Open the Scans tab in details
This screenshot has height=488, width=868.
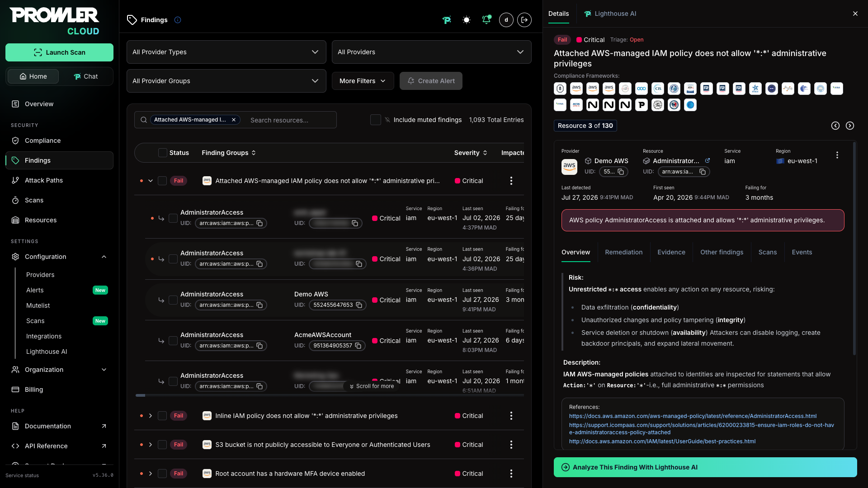click(767, 252)
